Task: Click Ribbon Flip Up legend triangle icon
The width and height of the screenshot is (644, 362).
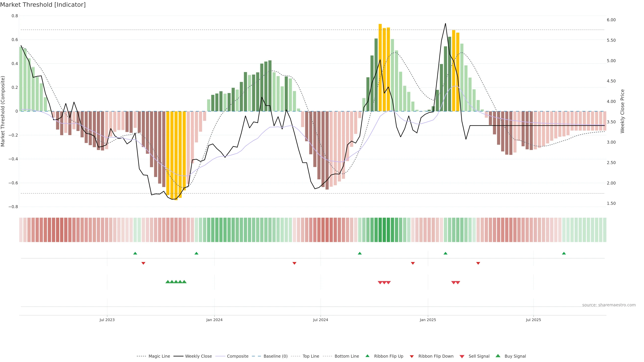Action: click(x=367, y=356)
